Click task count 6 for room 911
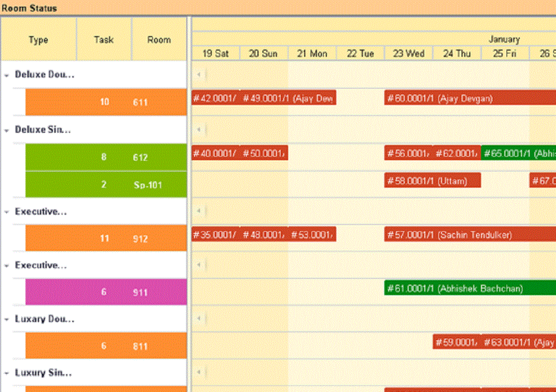Viewport: 556px width, 392px height. tap(104, 292)
